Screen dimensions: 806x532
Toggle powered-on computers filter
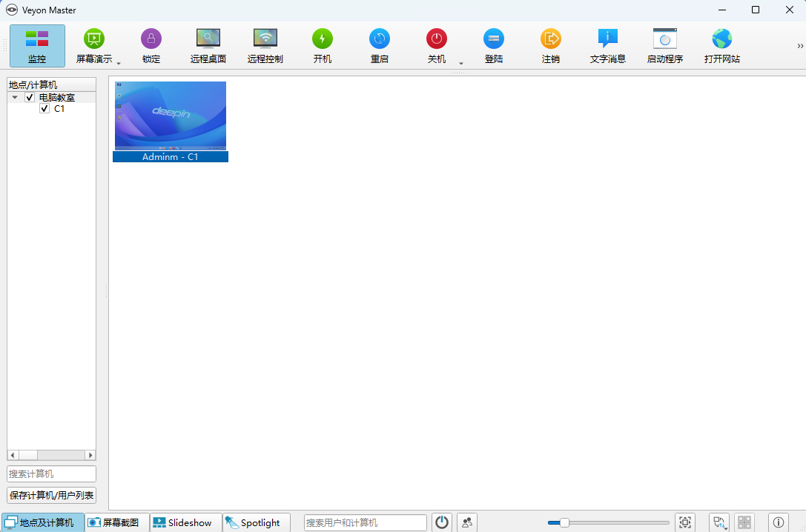click(x=441, y=523)
